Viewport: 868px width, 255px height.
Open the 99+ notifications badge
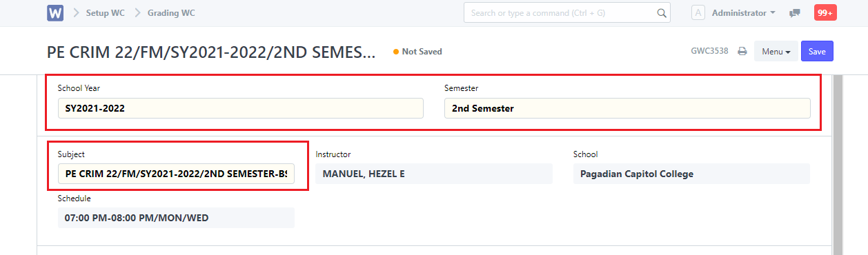[x=825, y=12]
